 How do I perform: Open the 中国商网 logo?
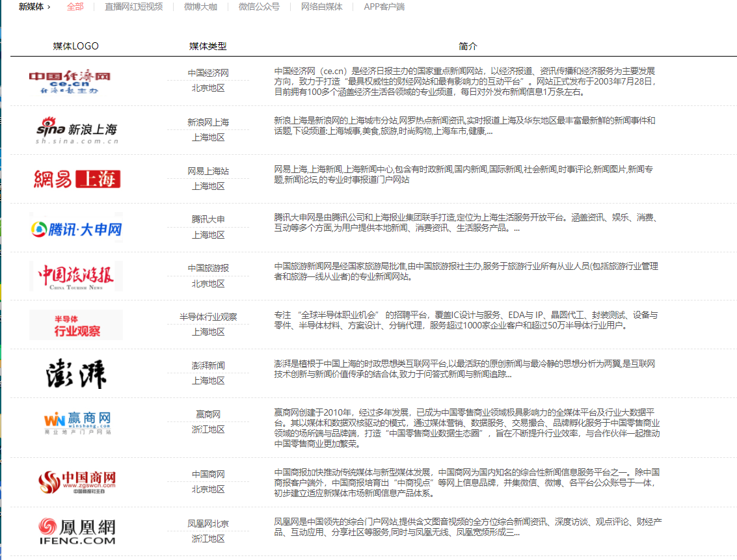click(x=77, y=483)
